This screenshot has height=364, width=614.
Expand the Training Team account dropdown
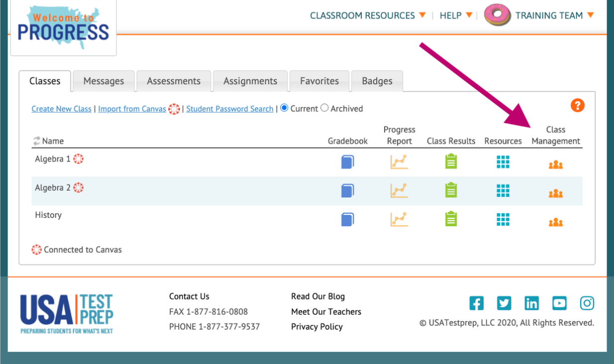554,15
